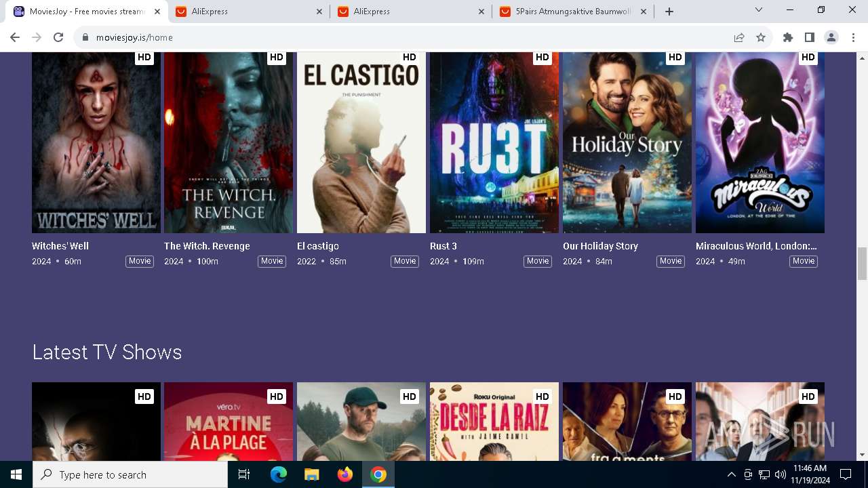The width and height of the screenshot is (868, 488).
Task: Open El Castigo poster
Action: (x=361, y=142)
